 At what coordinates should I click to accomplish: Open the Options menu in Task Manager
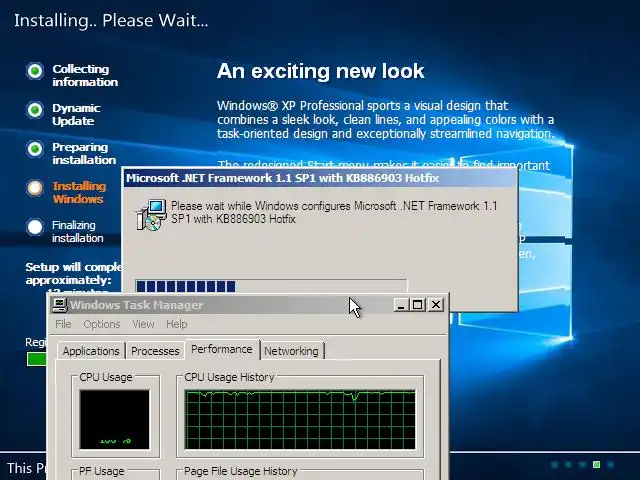coord(102,324)
